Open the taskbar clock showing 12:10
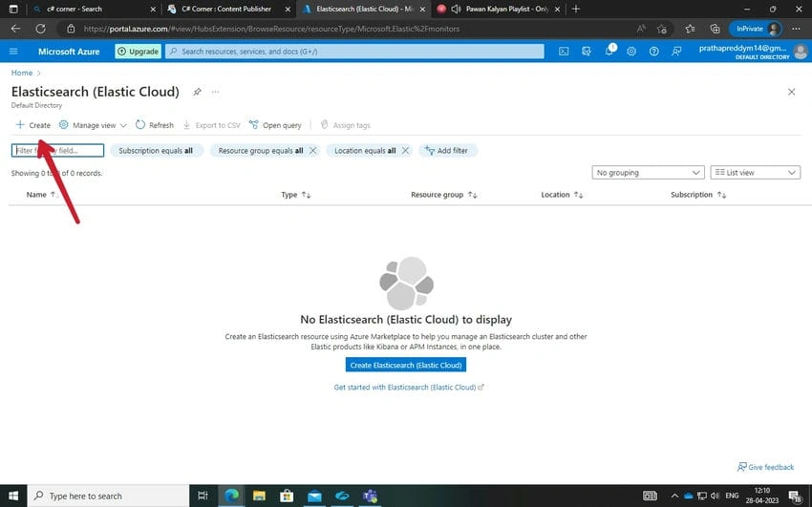The height and width of the screenshot is (507, 812). pos(761,496)
